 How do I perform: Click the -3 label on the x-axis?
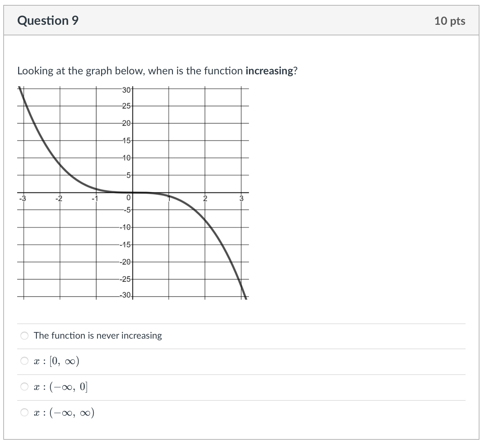(22, 198)
